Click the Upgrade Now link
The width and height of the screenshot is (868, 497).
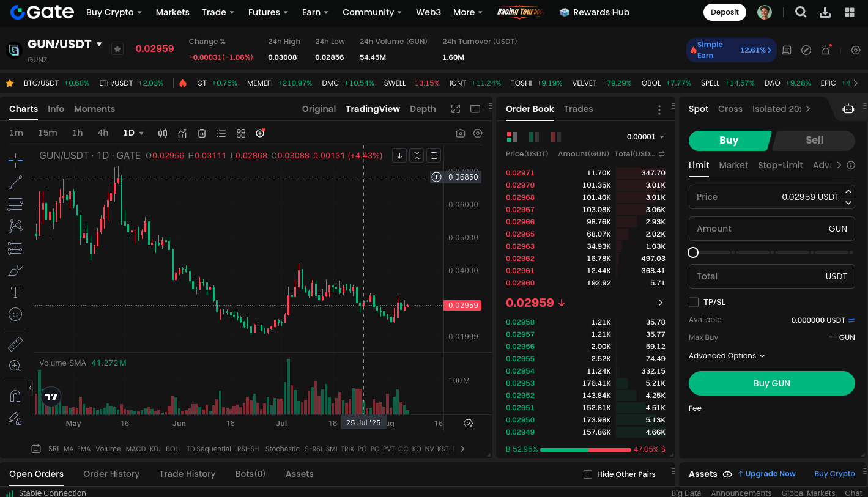coord(766,474)
